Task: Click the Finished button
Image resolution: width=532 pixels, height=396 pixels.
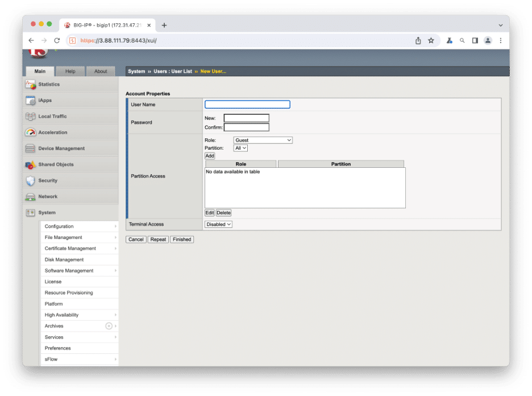Action: point(182,240)
